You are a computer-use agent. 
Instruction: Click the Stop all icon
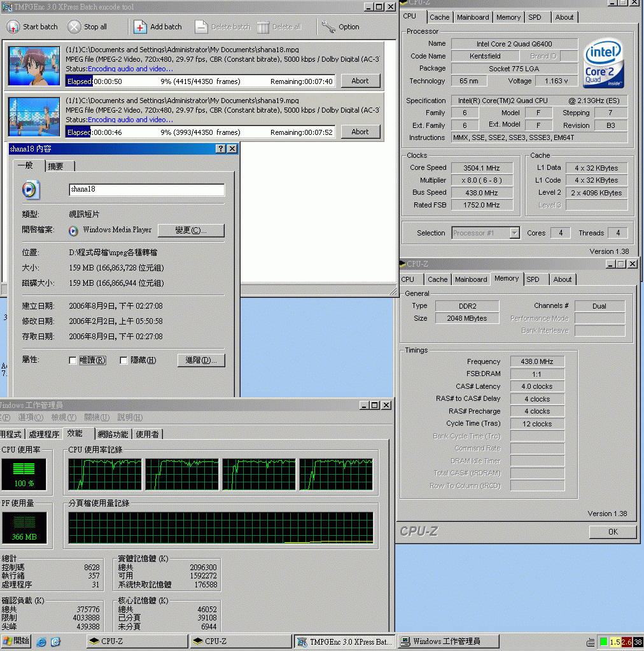coord(74,27)
